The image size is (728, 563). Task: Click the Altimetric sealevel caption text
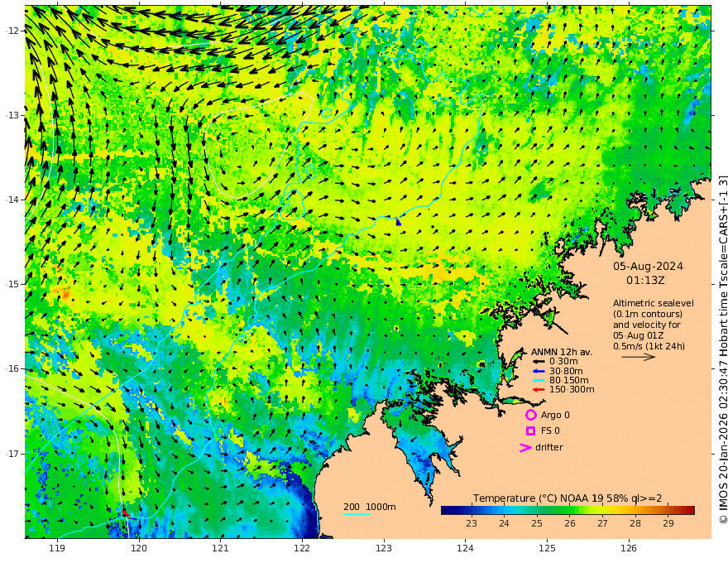654,303
